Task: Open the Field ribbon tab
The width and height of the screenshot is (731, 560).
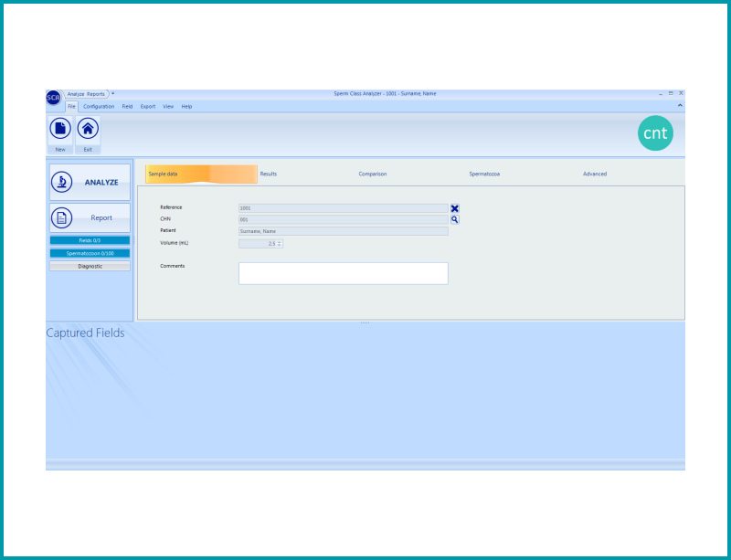Action: click(x=127, y=107)
